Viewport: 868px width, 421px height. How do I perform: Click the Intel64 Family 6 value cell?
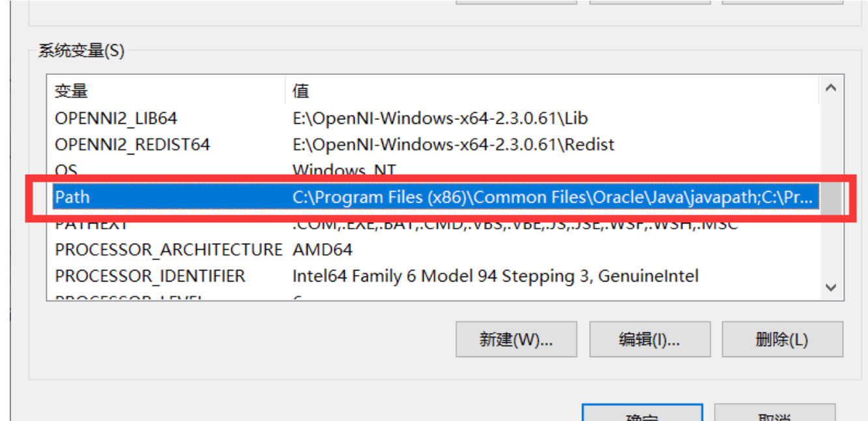point(495,276)
